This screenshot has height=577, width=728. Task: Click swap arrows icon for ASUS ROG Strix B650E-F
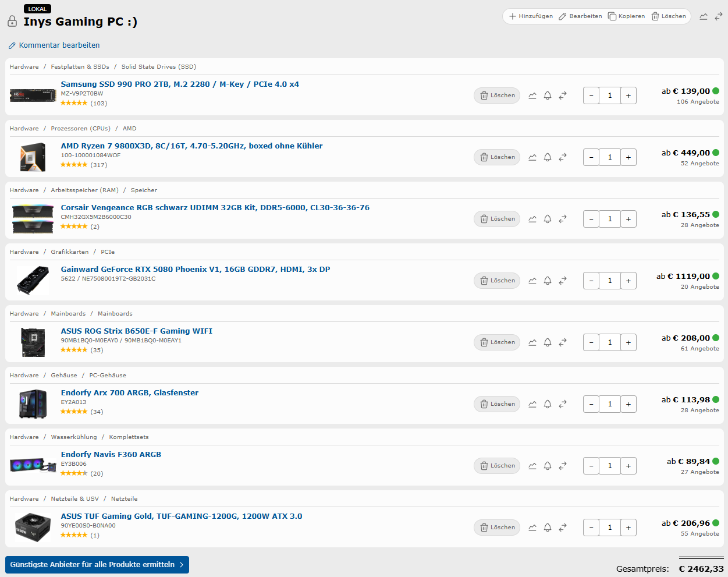tap(563, 342)
